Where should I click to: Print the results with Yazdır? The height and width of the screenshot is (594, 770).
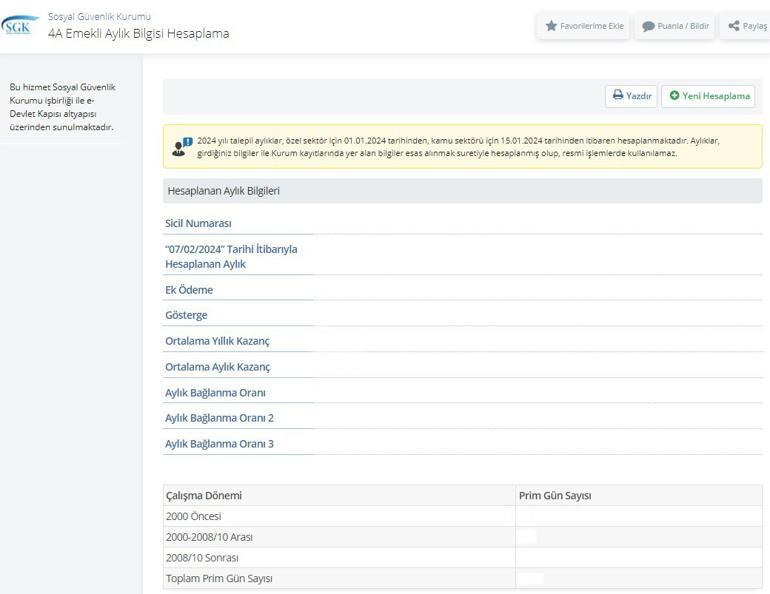click(631, 96)
